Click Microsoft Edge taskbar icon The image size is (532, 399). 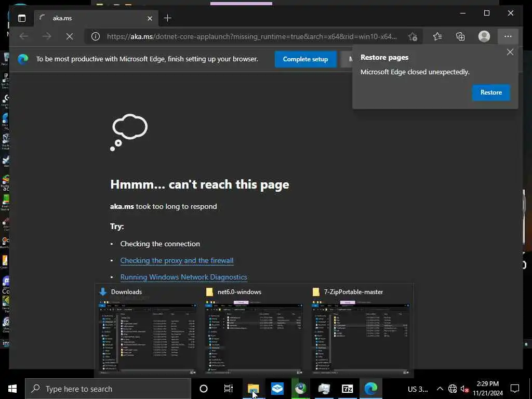[371, 389]
